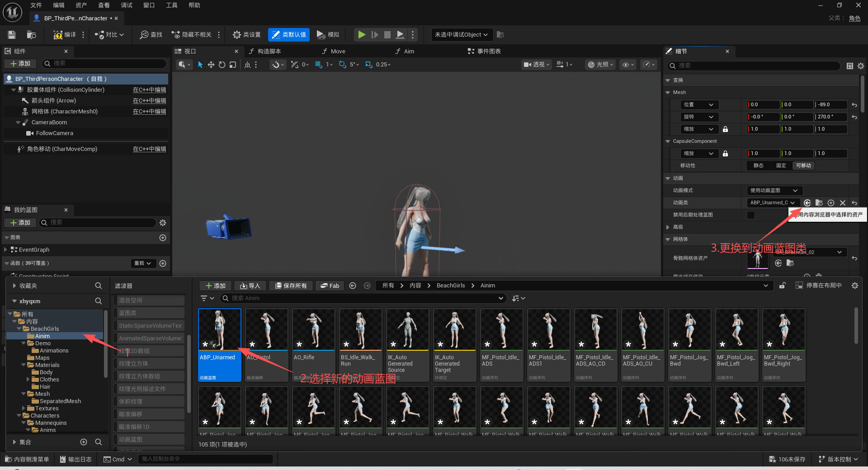This screenshot has width=868, height=470.
Task: Collapse the 网格体 section in Details
Action: [668, 240]
